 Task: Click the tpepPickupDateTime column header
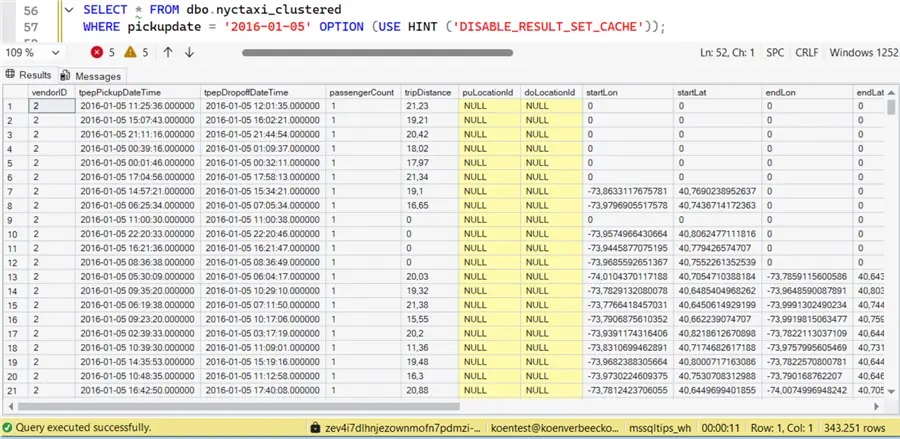coord(138,92)
